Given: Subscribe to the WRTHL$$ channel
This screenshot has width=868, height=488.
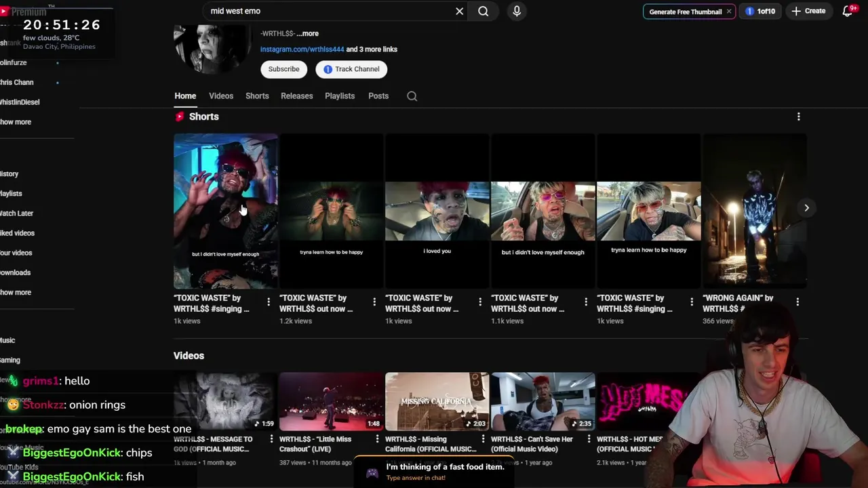Looking at the screenshot, I should pos(283,69).
